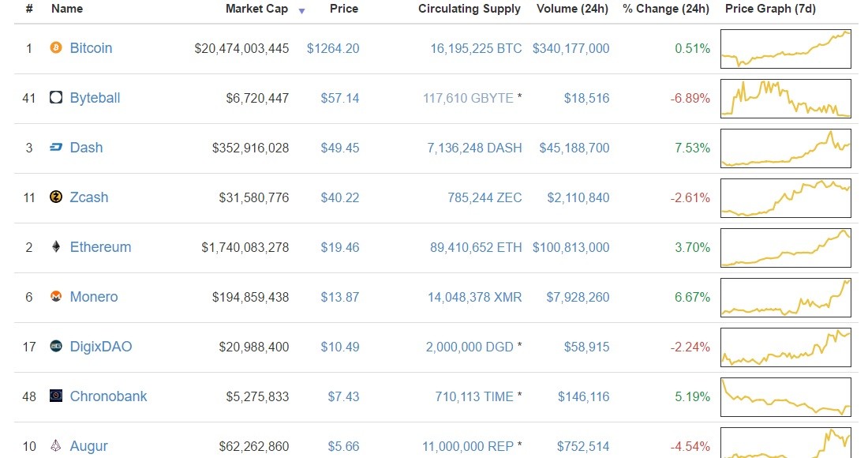This screenshot has width=868, height=458.
Task: Click the Chronobank logo icon
Action: 56,396
